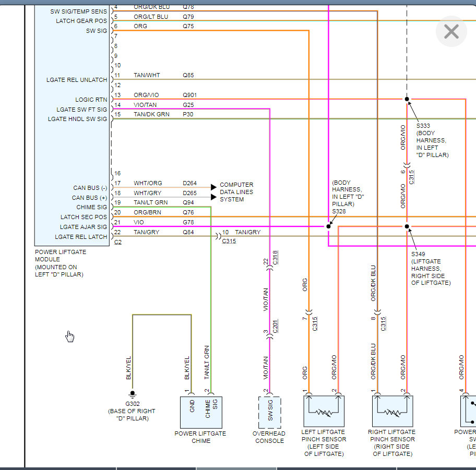Click the G302 ground symbol

(x=133, y=394)
